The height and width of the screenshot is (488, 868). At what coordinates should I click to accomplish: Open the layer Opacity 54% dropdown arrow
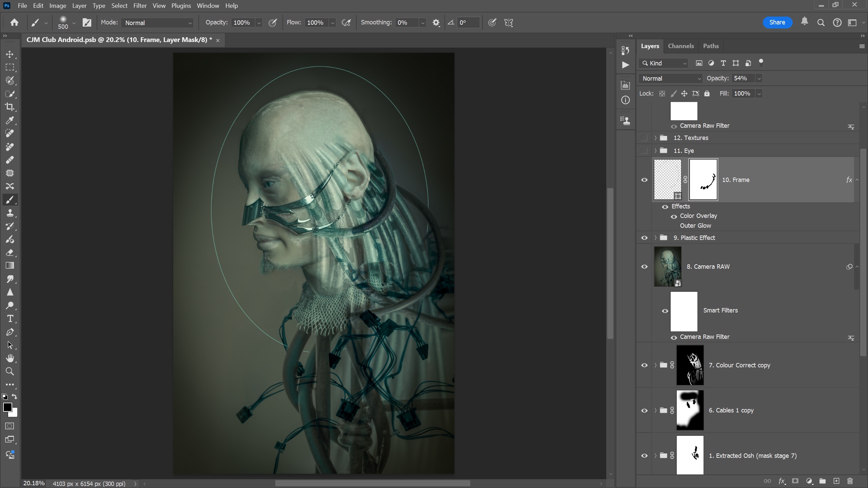tap(759, 79)
